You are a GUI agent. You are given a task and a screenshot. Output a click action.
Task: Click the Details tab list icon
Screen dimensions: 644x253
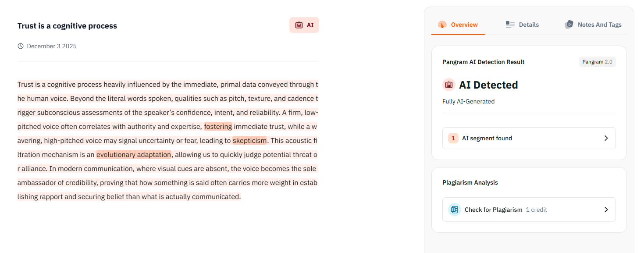point(510,25)
